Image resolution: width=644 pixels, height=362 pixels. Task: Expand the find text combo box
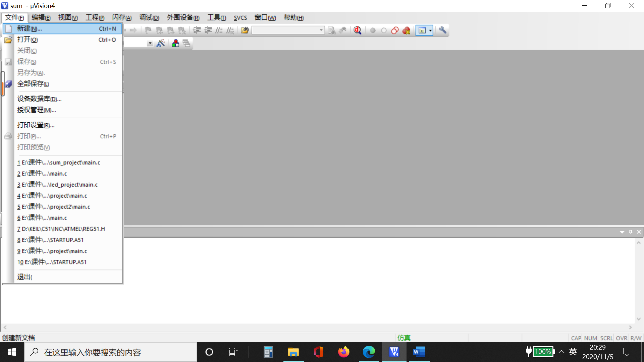[321, 31]
